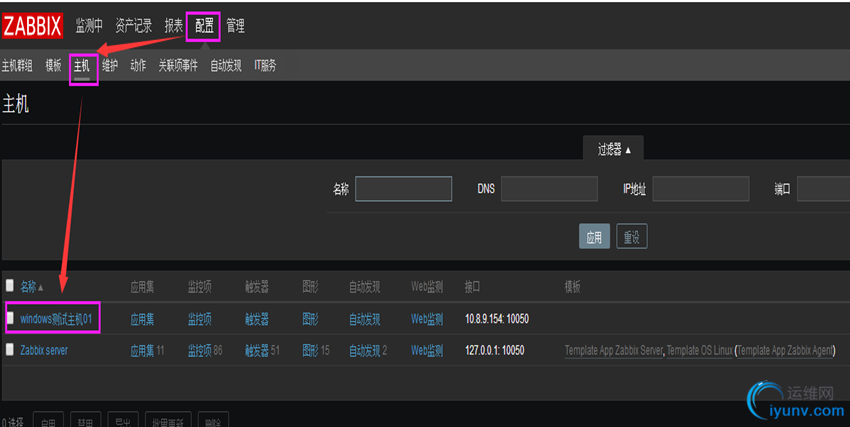Open the 资产记录 menu
Viewport: 850px width, 427px height.
point(133,25)
